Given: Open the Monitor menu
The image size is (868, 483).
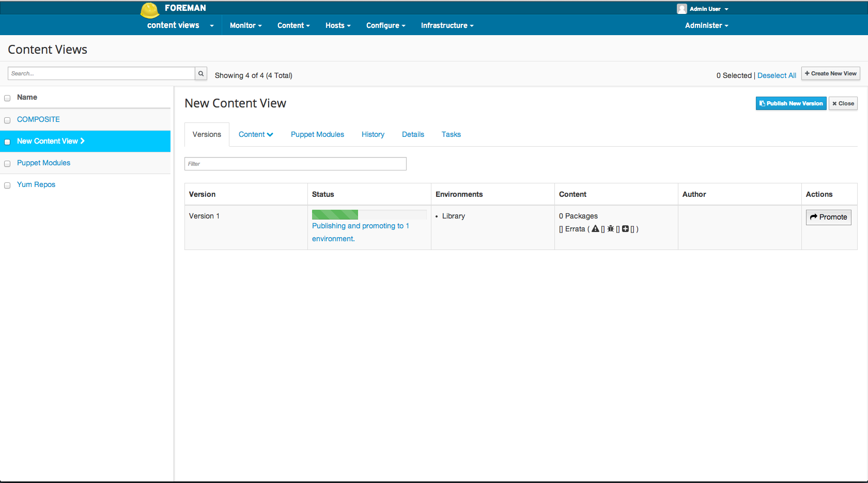Looking at the screenshot, I should point(246,25).
